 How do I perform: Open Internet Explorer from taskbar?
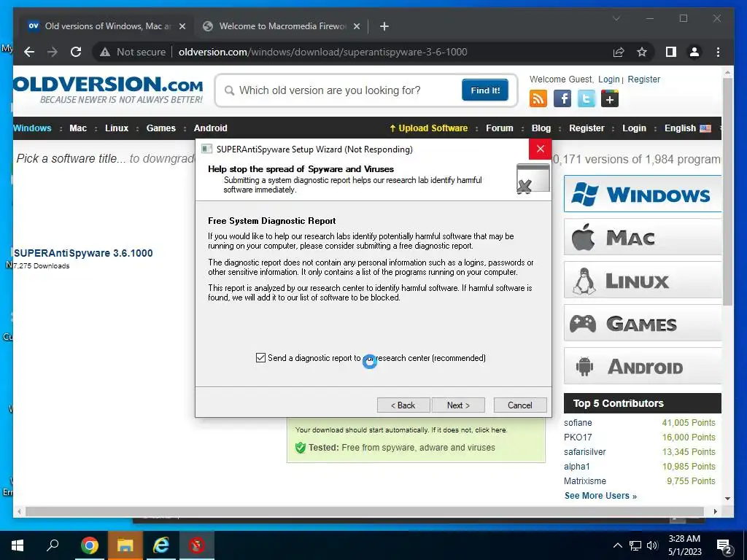click(x=161, y=545)
